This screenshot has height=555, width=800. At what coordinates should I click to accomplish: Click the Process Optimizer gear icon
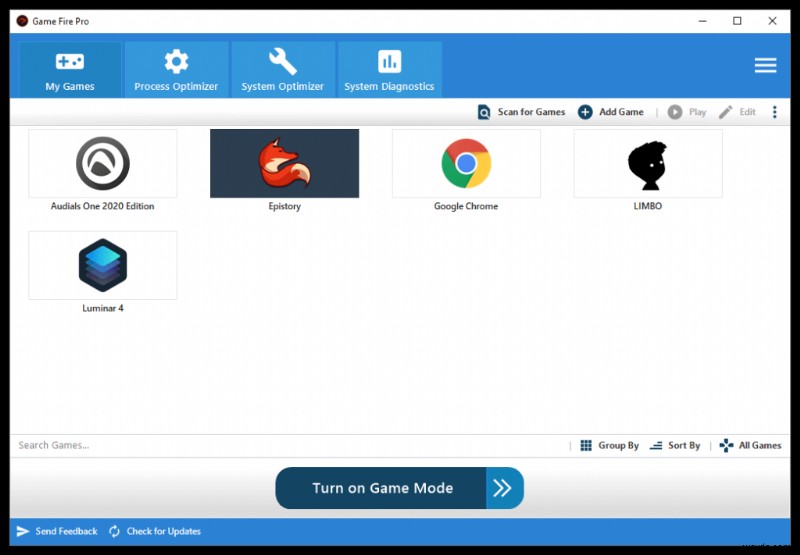point(176,62)
